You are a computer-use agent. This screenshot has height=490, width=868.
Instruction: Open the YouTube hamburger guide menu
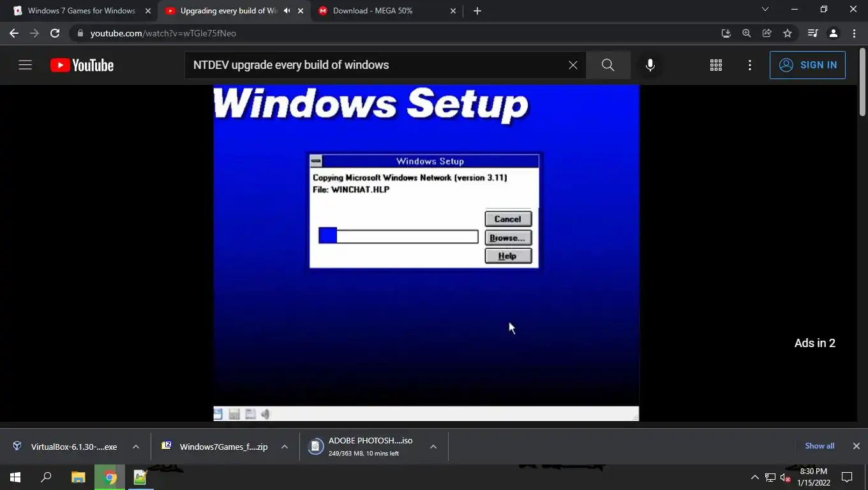(25, 65)
